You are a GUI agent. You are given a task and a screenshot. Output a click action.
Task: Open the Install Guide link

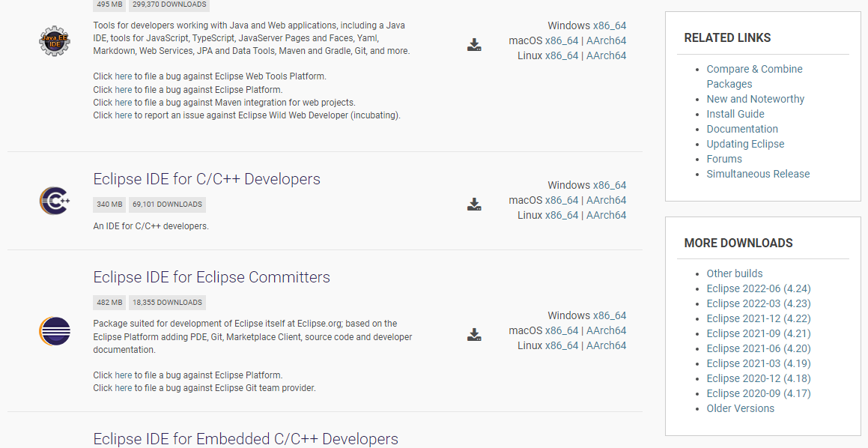point(735,114)
